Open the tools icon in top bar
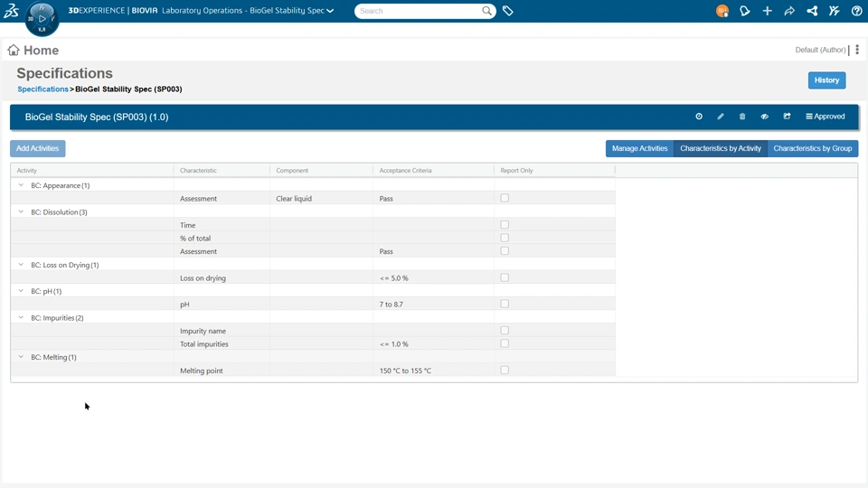The image size is (868, 488). tap(835, 11)
